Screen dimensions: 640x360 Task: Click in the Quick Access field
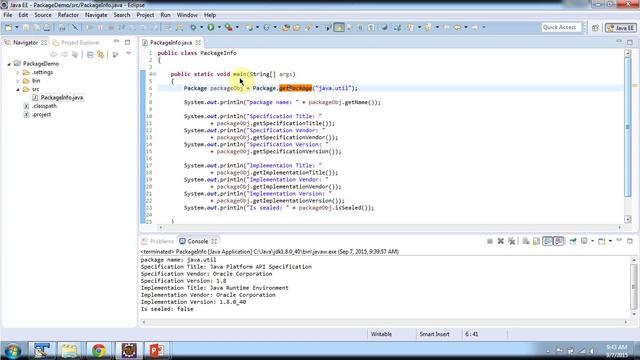tap(560, 27)
